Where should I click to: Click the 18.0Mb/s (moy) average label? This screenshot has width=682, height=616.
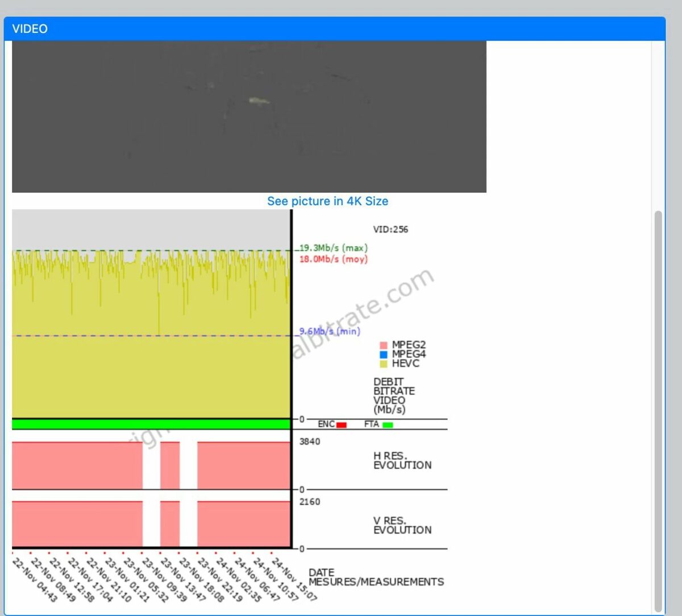point(334,259)
